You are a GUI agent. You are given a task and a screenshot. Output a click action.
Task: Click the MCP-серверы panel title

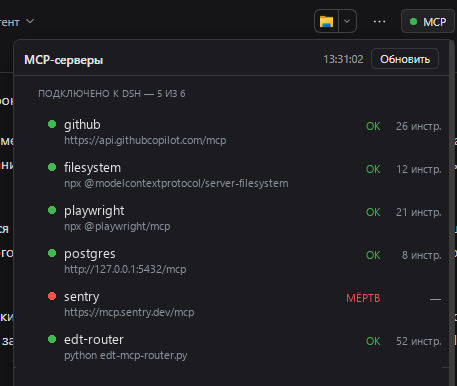[x=64, y=60]
